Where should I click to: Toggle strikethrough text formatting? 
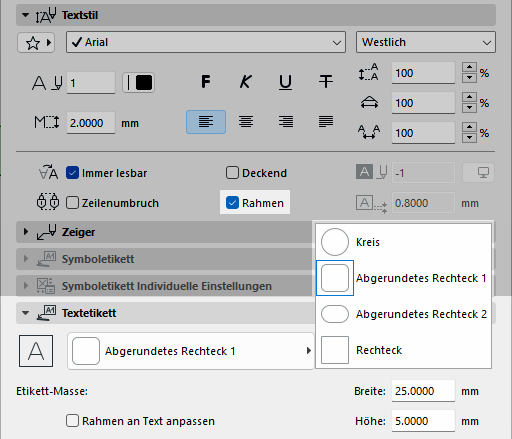pos(326,82)
